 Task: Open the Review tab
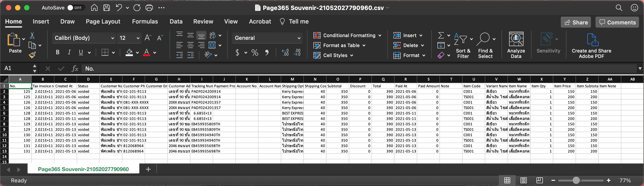pyautogui.click(x=203, y=21)
